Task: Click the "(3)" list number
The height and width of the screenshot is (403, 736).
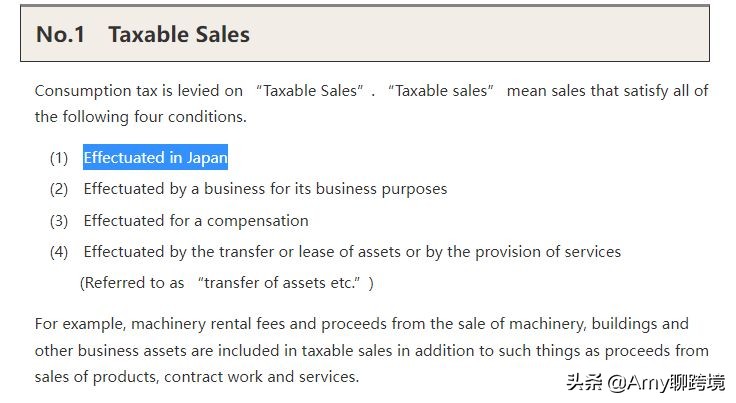Action: [x=59, y=220]
